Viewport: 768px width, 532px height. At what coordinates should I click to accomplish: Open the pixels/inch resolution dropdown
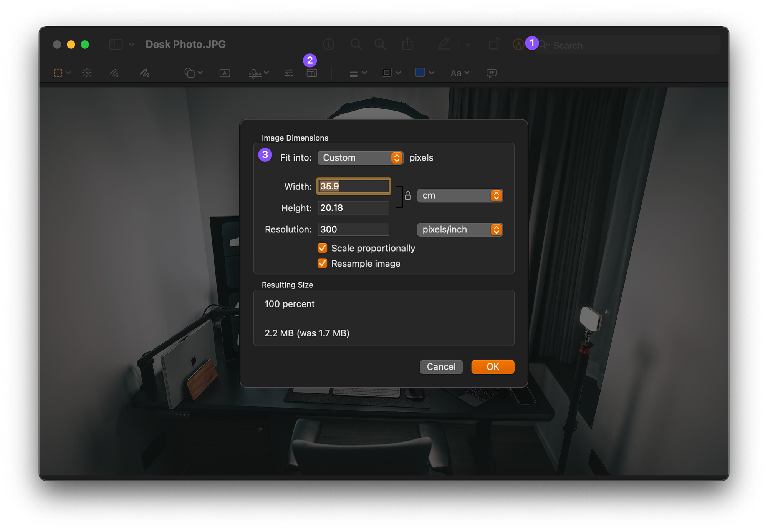460,230
